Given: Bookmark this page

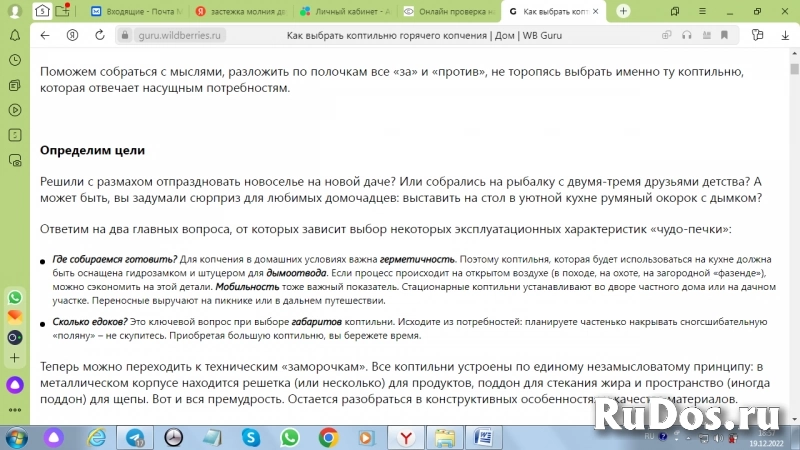Looking at the screenshot, I should click(724, 35).
